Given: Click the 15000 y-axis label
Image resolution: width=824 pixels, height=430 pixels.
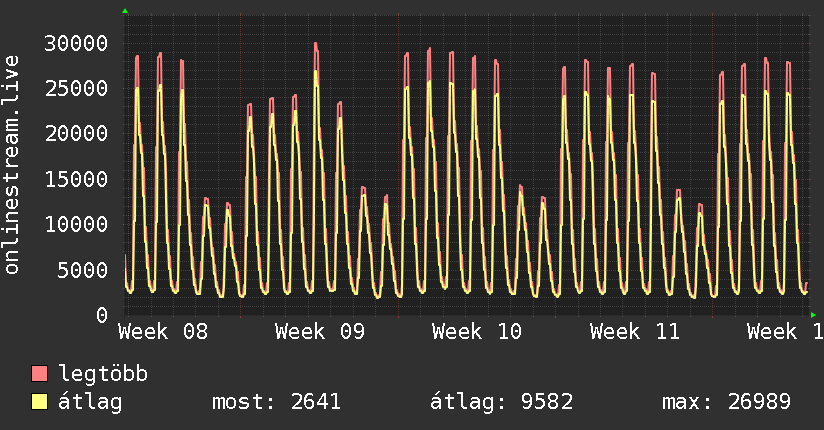Looking at the screenshot, I should [76, 179].
